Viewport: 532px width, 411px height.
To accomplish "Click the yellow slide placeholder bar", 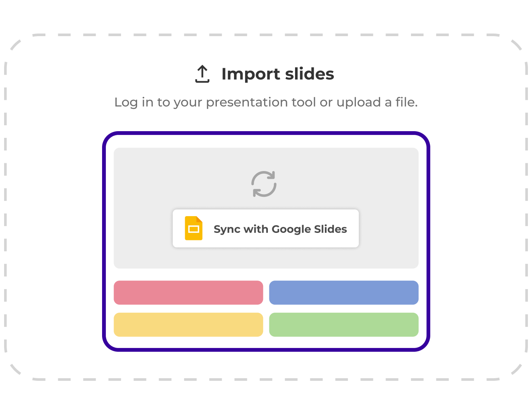I will coord(188,325).
